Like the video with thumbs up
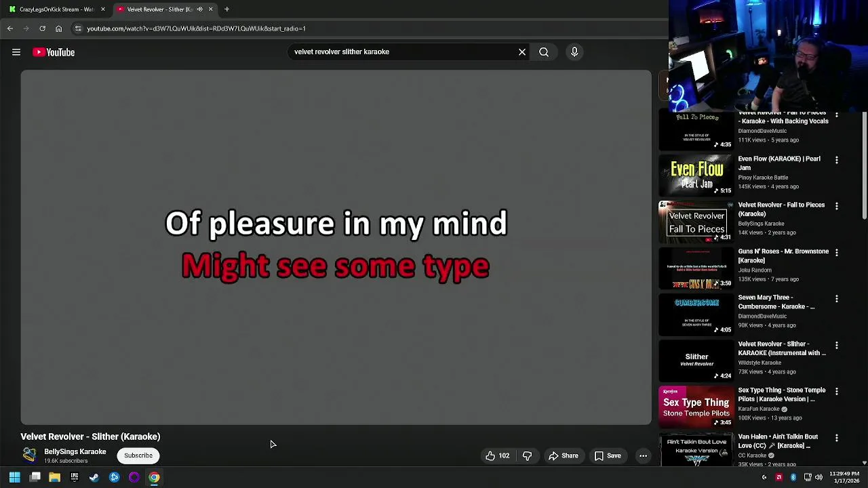Screen dimensions: 868x488 coord(497,455)
